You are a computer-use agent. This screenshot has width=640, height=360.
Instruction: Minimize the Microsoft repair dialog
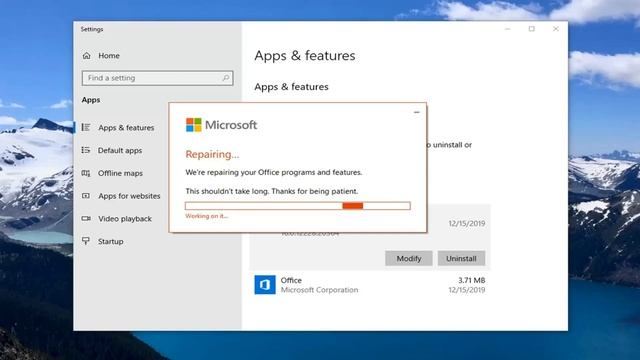[x=416, y=112]
